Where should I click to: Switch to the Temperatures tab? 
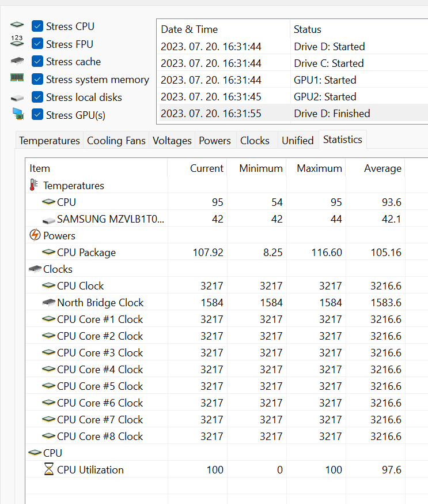[50, 141]
